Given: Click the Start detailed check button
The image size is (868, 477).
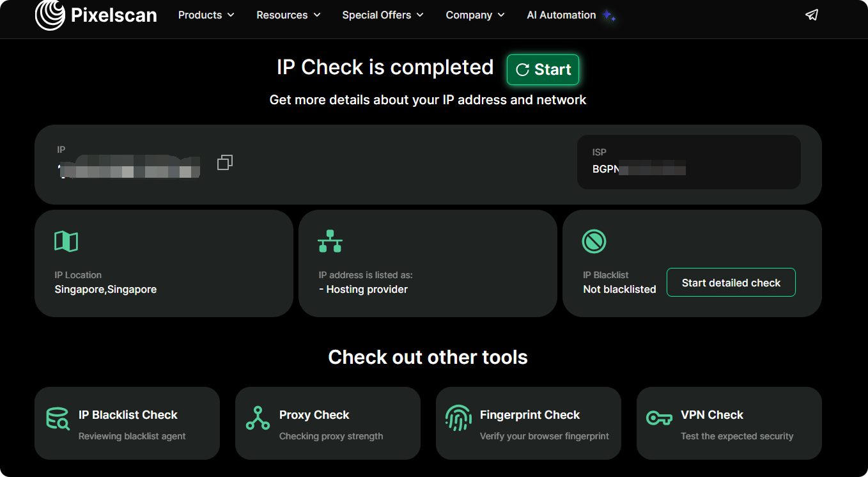Looking at the screenshot, I should 731,283.
